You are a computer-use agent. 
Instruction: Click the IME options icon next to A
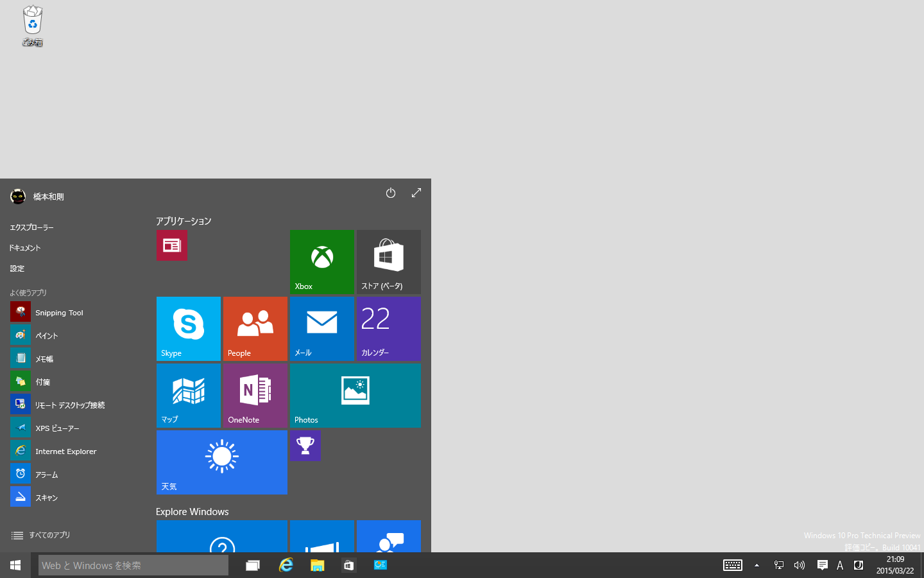859,565
